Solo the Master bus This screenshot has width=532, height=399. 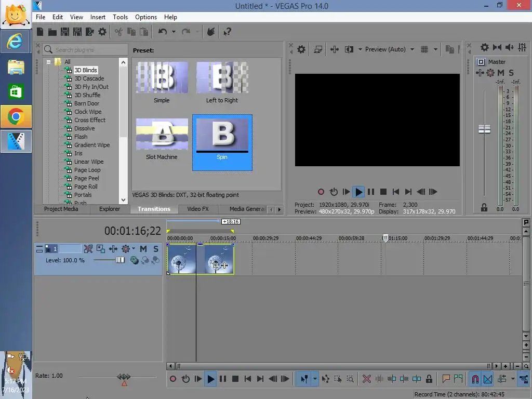[511, 73]
